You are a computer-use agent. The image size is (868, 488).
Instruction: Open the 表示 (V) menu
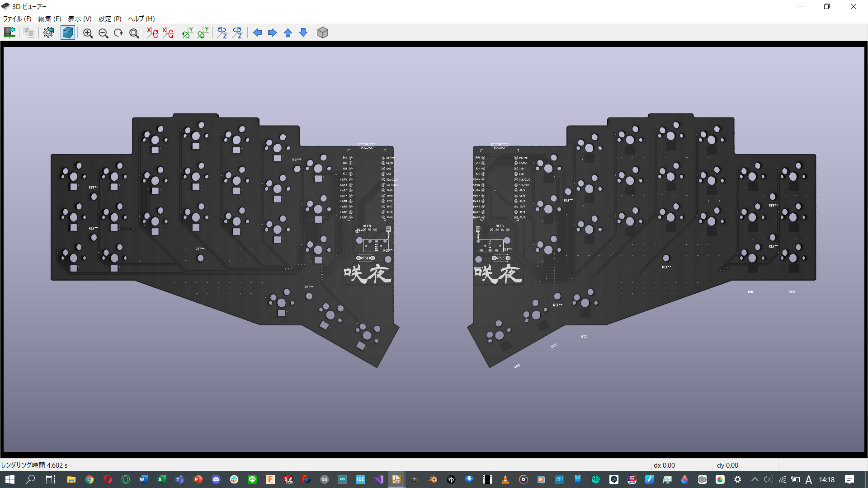click(80, 19)
